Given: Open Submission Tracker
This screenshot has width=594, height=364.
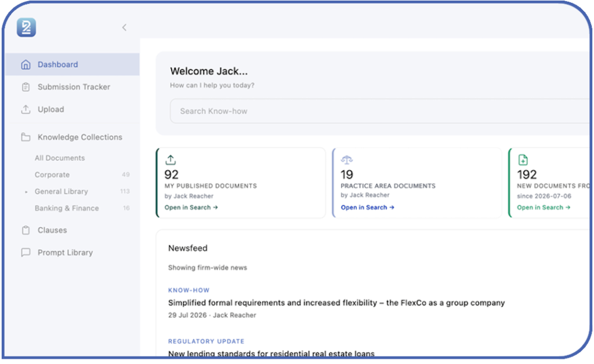Looking at the screenshot, I should 73,87.
